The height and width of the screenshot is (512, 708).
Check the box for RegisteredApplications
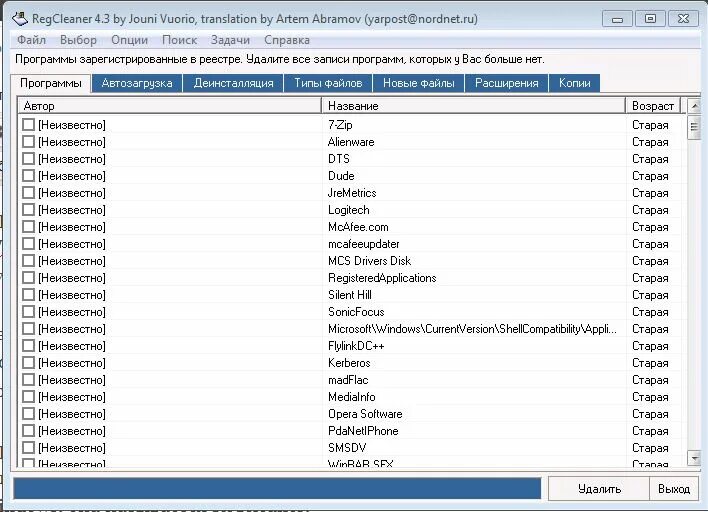click(x=28, y=278)
